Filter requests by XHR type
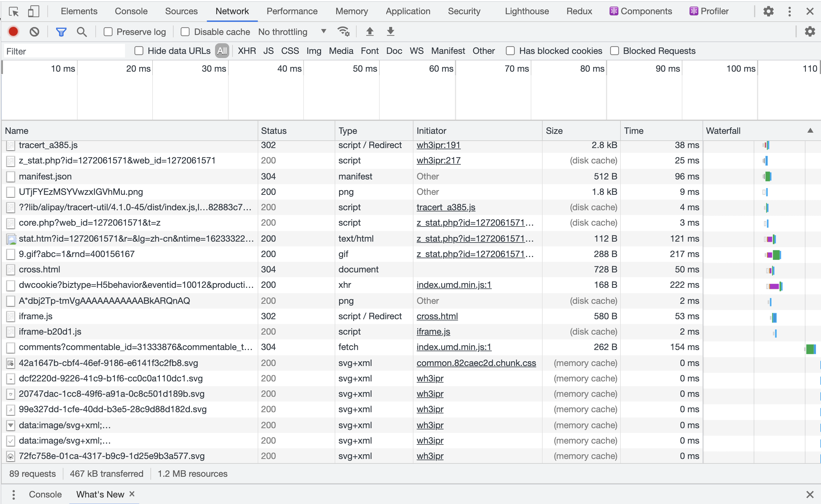 [247, 51]
